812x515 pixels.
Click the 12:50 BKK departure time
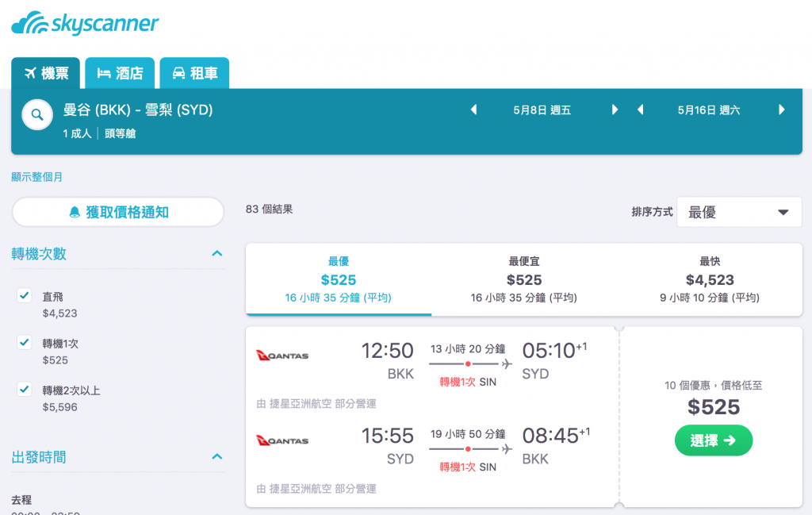(387, 351)
